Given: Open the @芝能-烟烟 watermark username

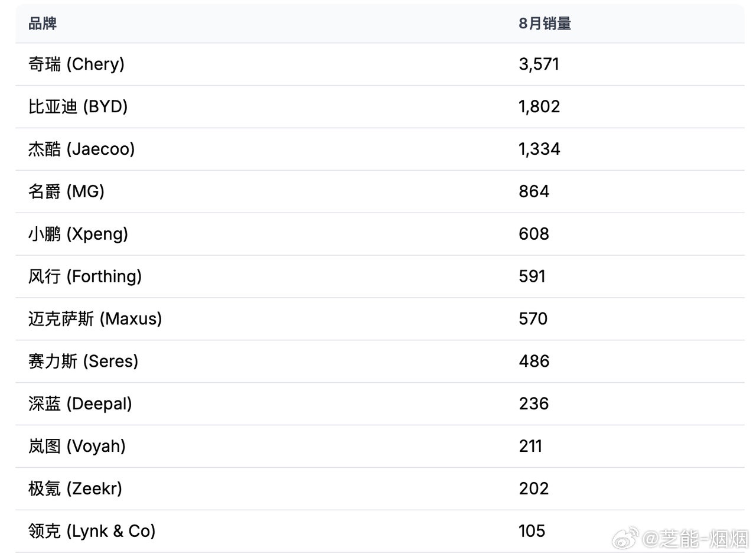Looking at the screenshot, I should (695, 538).
